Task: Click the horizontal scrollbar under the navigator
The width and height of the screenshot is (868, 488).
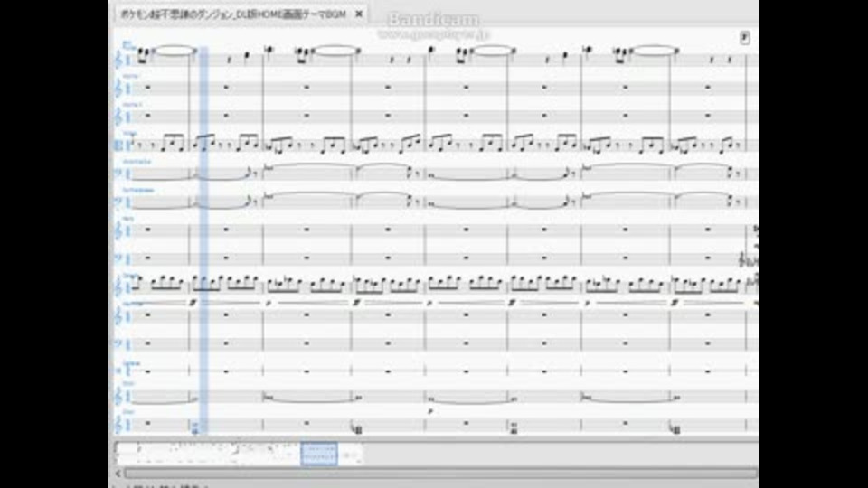Action: coord(440,474)
